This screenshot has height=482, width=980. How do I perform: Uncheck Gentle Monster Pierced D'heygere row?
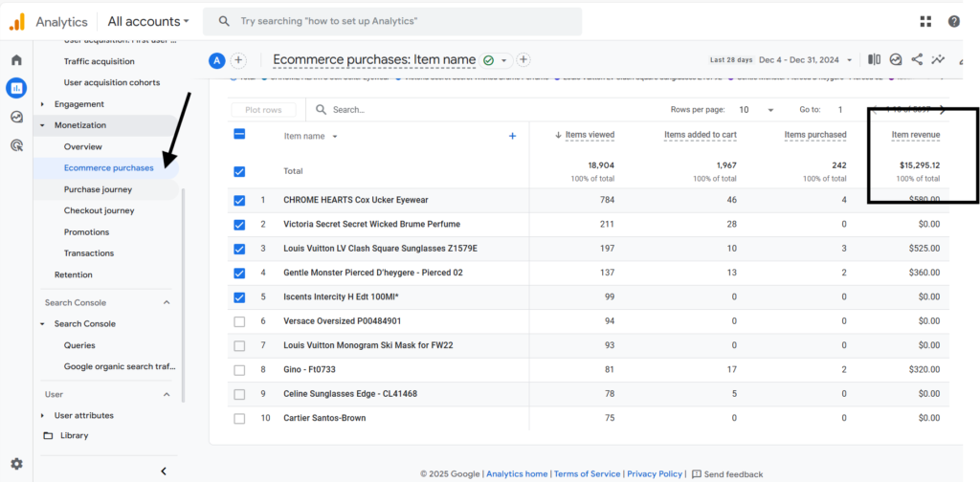tap(239, 274)
